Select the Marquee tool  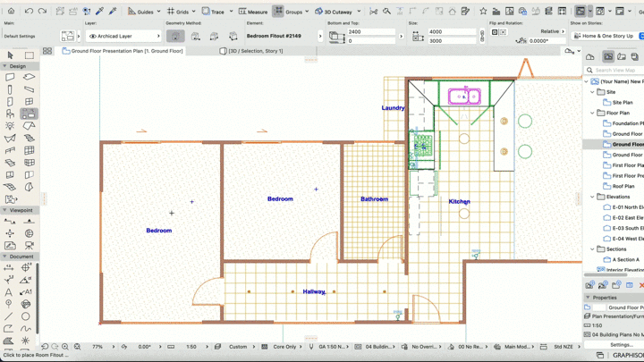tap(29, 55)
